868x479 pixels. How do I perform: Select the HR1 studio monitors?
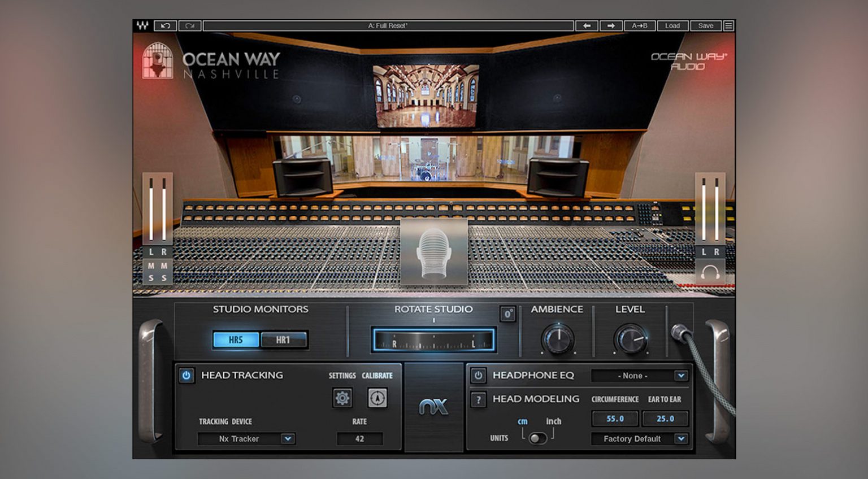pyautogui.click(x=285, y=339)
